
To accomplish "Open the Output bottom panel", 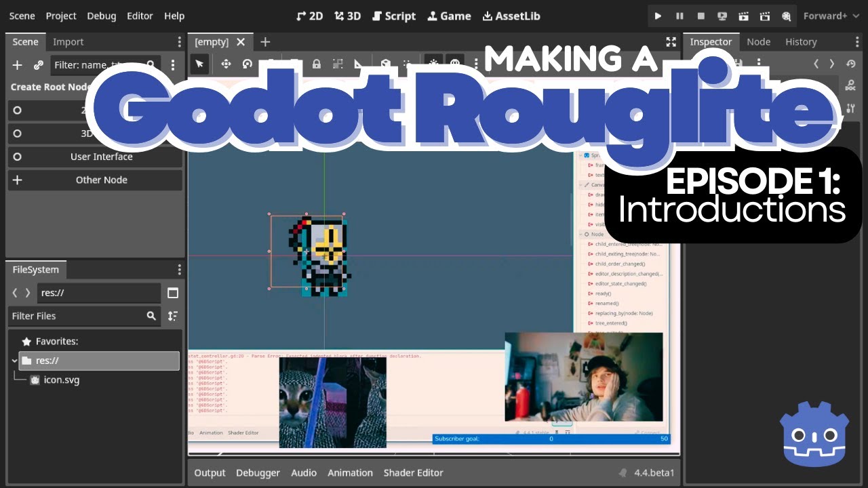I will point(210,472).
